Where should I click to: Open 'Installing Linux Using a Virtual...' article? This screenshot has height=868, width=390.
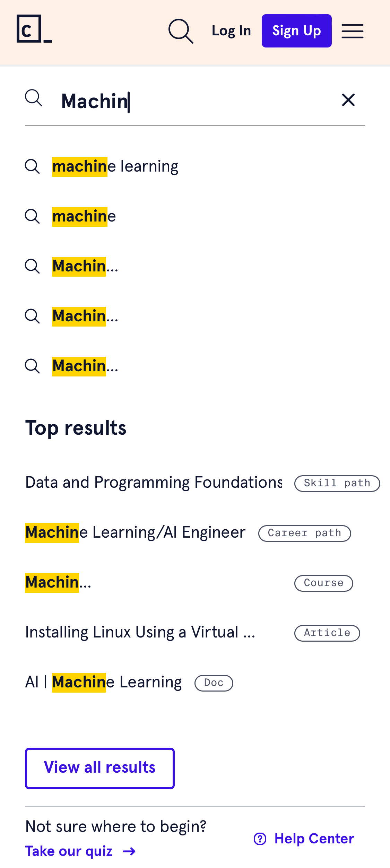pyautogui.click(x=140, y=632)
